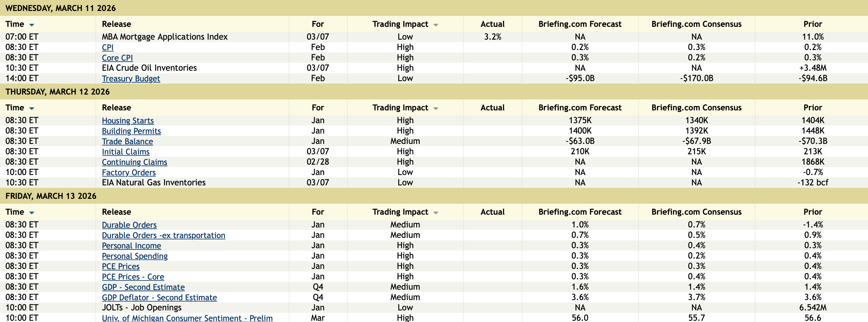The image size is (868, 322).
Task: View the GDP Deflator - Second Estimate link
Action: (x=160, y=298)
